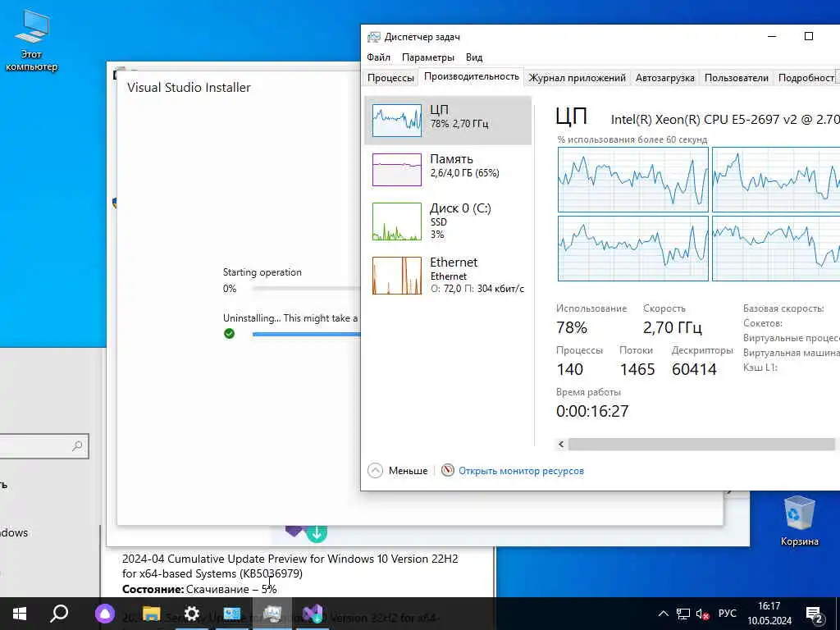Image resolution: width=840 pixels, height=630 pixels.
Task: Open the purple Alice assistant taskbar icon
Action: [105, 614]
